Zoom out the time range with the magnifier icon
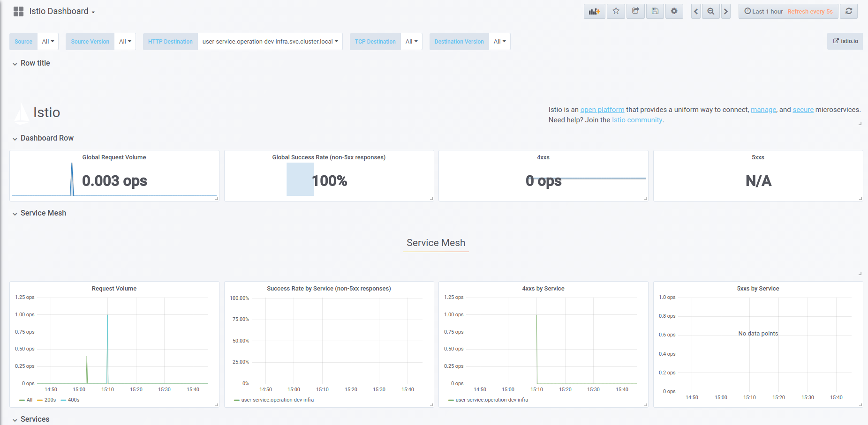Viewport: 868px width, 425px height. (x=710, y=11)
